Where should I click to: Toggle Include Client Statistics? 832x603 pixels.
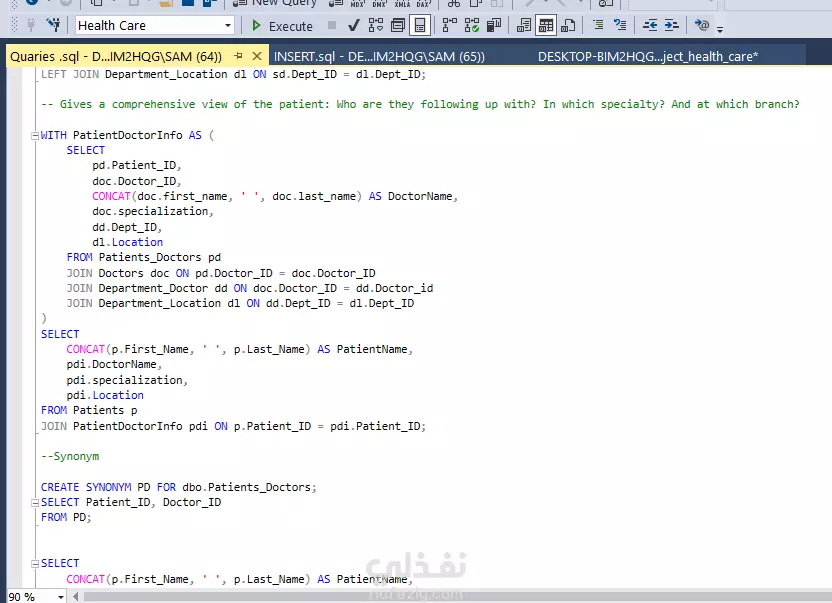494,25
